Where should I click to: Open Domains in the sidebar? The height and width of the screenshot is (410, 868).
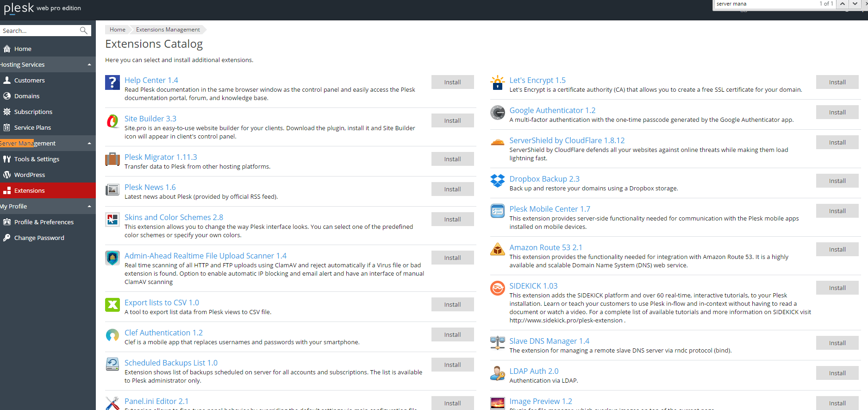click(x=48, y=96)
